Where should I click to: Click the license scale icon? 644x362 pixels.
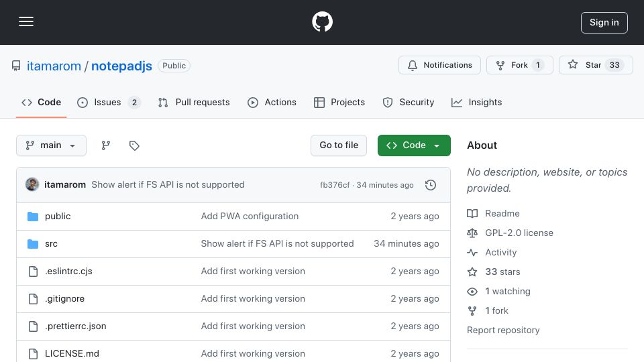click(472, 233)
